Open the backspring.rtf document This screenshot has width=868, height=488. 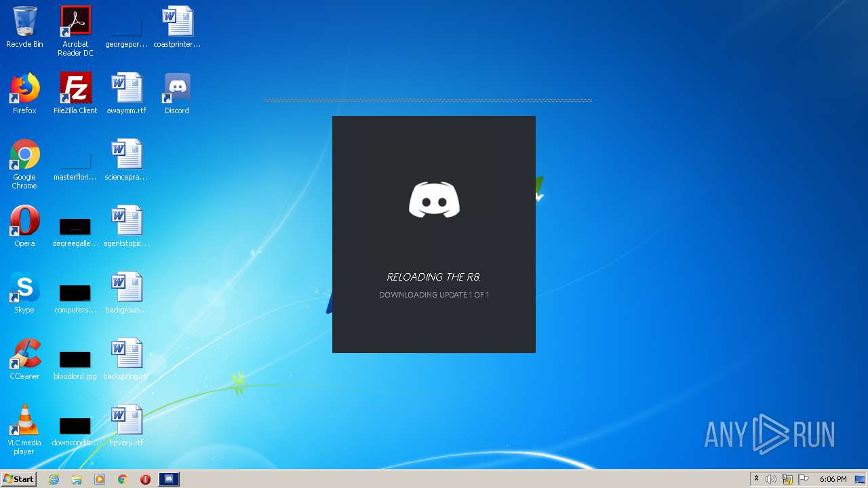pyautogui.click(x=126, y=359)
